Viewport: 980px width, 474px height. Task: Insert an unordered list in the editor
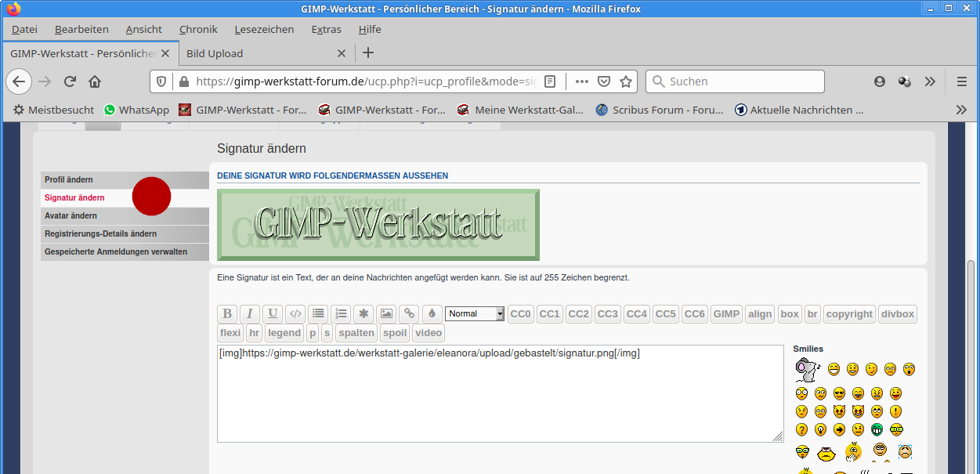click(x=318, y=314)
